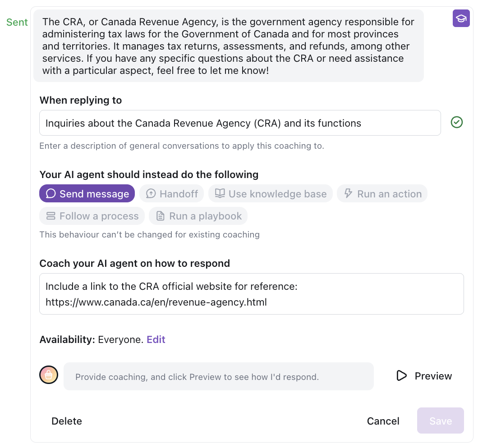The image size is (478, 448).
Task: Click the speech bubble icon in Send message
Action: (51, 194)
